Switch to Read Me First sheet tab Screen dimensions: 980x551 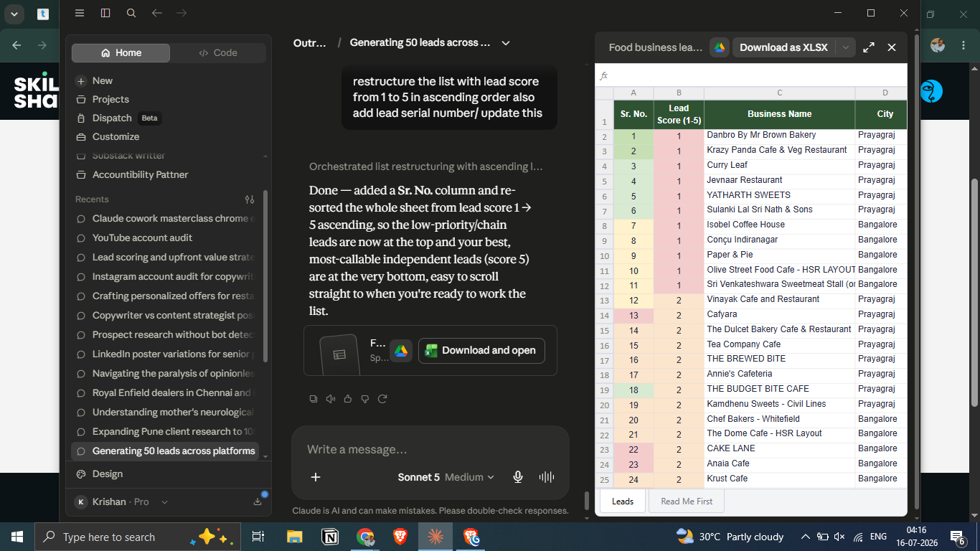[x=687, y=501]
